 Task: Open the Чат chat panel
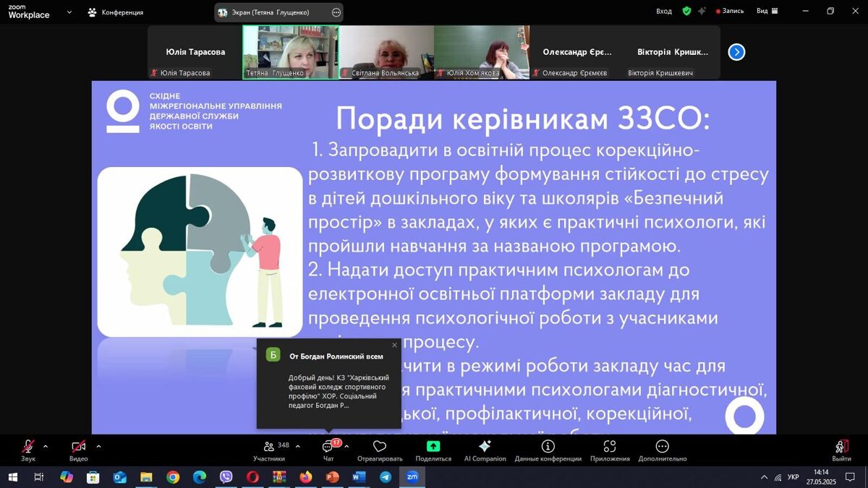point(328,450)
